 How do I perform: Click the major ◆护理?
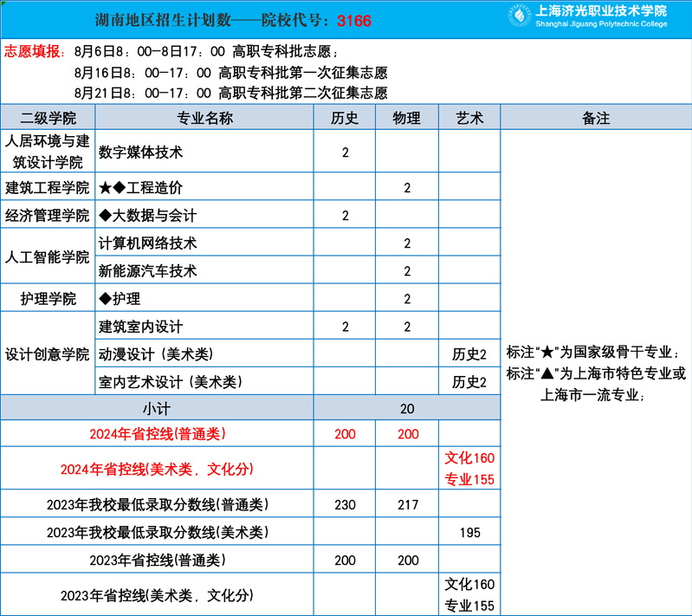coord(120,299)
